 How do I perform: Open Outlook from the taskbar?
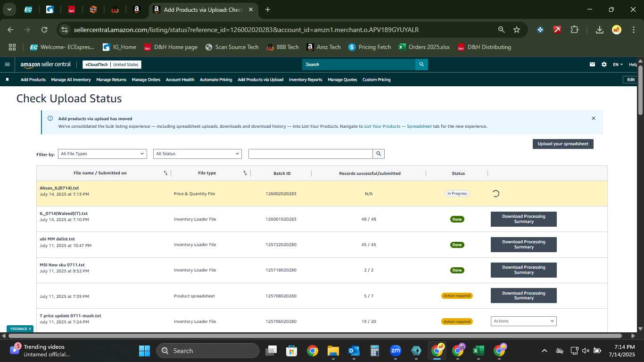[354, 351]
